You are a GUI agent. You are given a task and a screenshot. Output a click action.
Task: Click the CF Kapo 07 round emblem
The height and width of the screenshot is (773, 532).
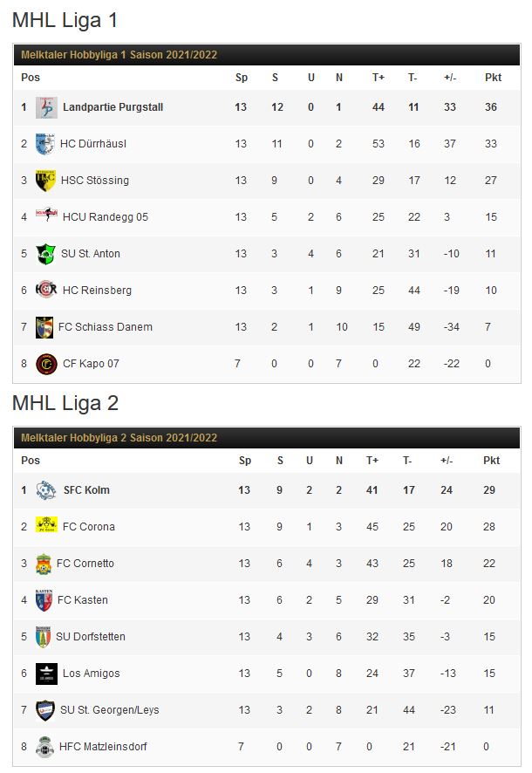pos(46,364)
